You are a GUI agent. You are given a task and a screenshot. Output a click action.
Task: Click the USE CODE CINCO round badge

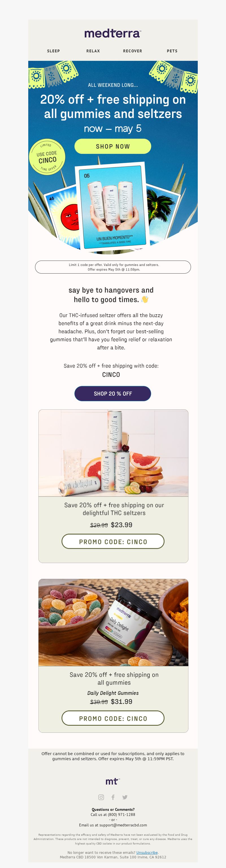47,157
